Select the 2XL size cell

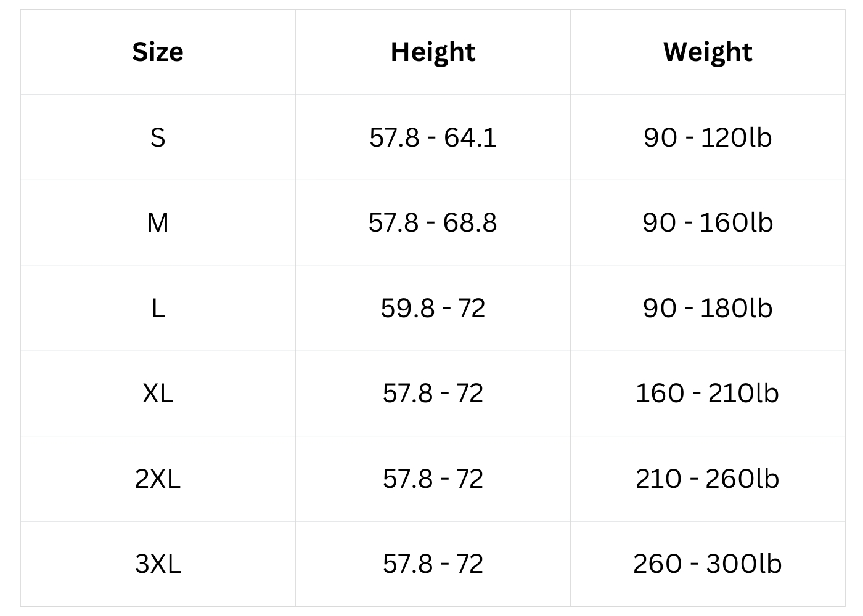[x=158, y=479]
